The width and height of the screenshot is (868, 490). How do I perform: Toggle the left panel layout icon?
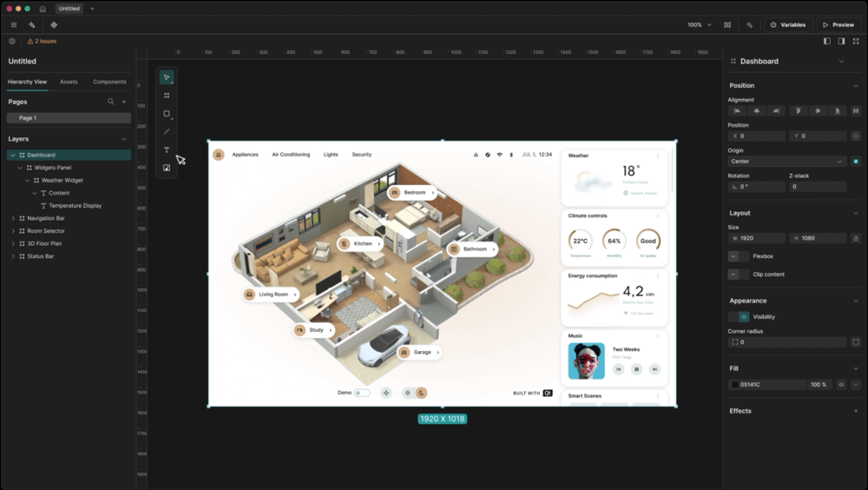(827, 41)
